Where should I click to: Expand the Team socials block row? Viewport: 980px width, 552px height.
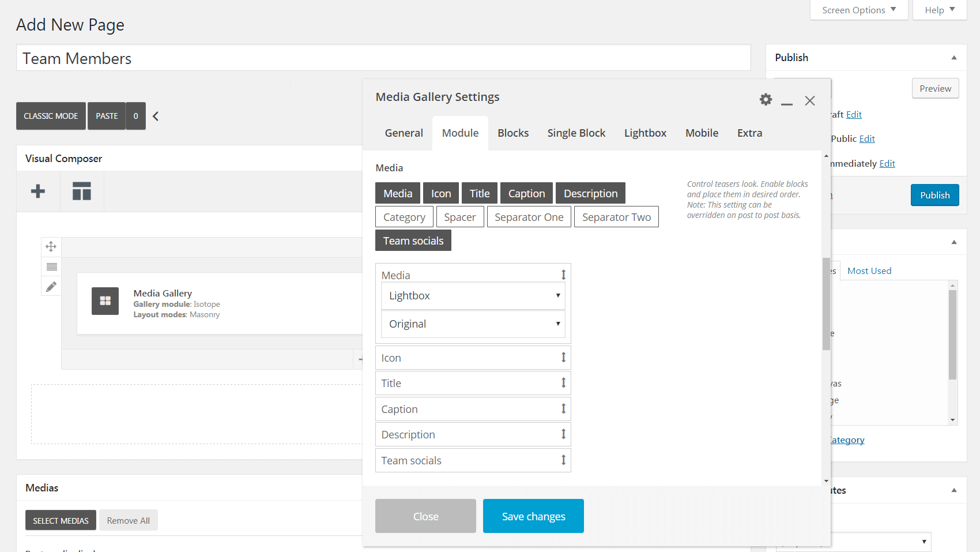click(x=473, y=460)
